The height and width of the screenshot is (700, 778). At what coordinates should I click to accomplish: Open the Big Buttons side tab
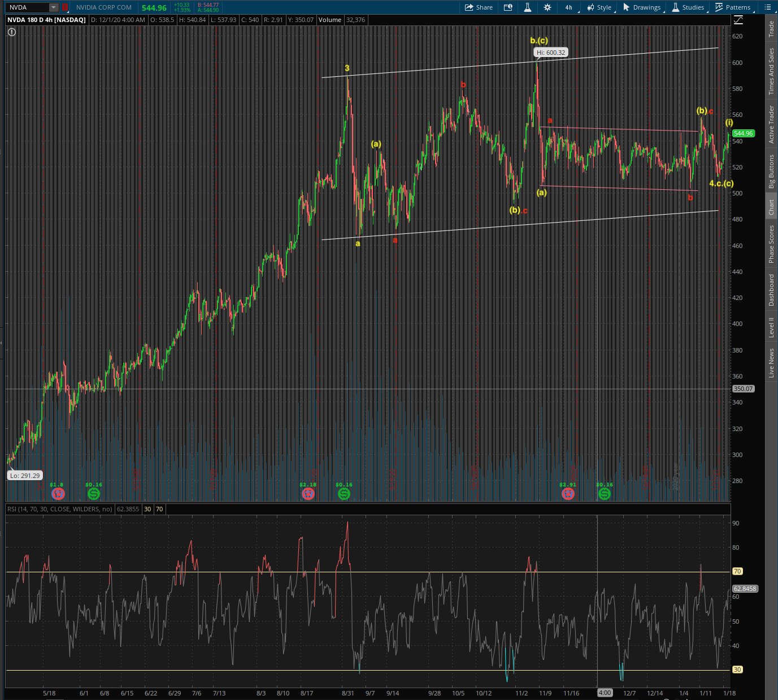pyautogui.click(x=771, y=172)
